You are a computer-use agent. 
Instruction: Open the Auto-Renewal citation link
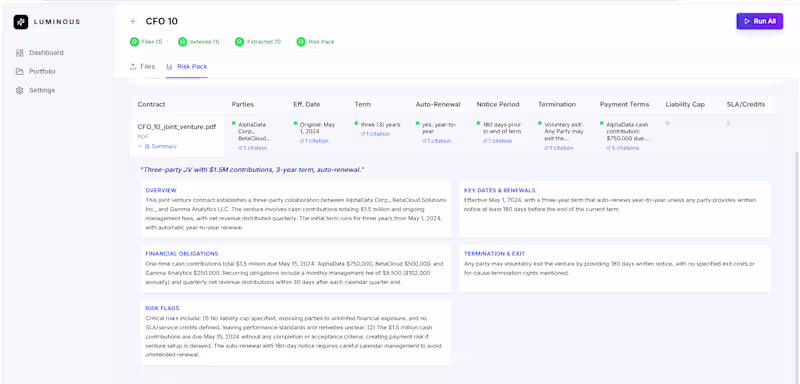(436, 141)
